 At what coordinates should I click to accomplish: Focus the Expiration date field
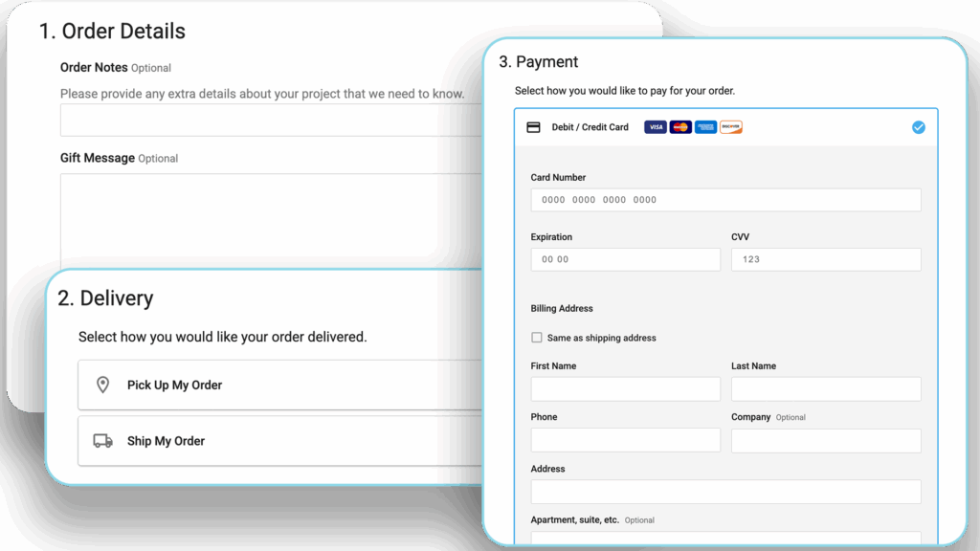[625, 259]
